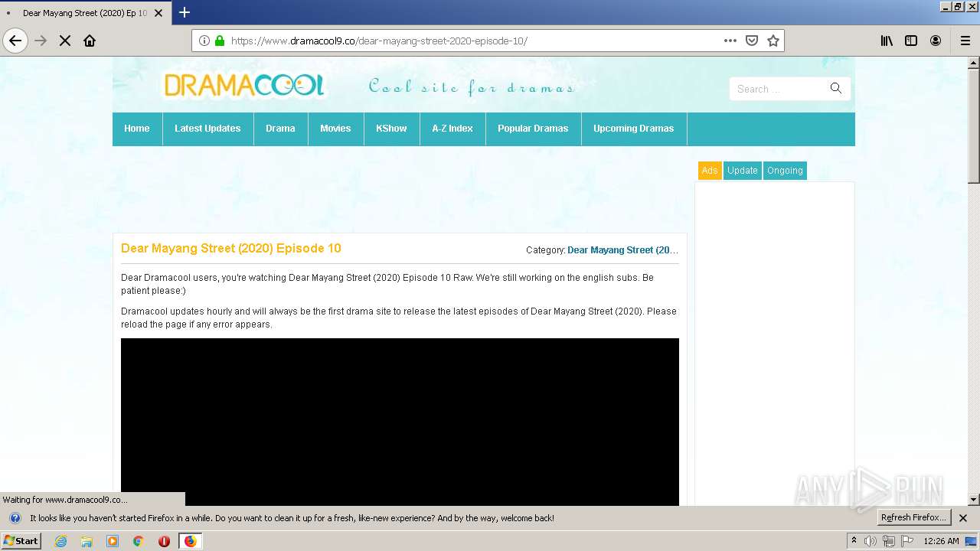Open the volume tray icon
Image resolution: width=980 pixels, height=551 pixels.
(871, 541)
